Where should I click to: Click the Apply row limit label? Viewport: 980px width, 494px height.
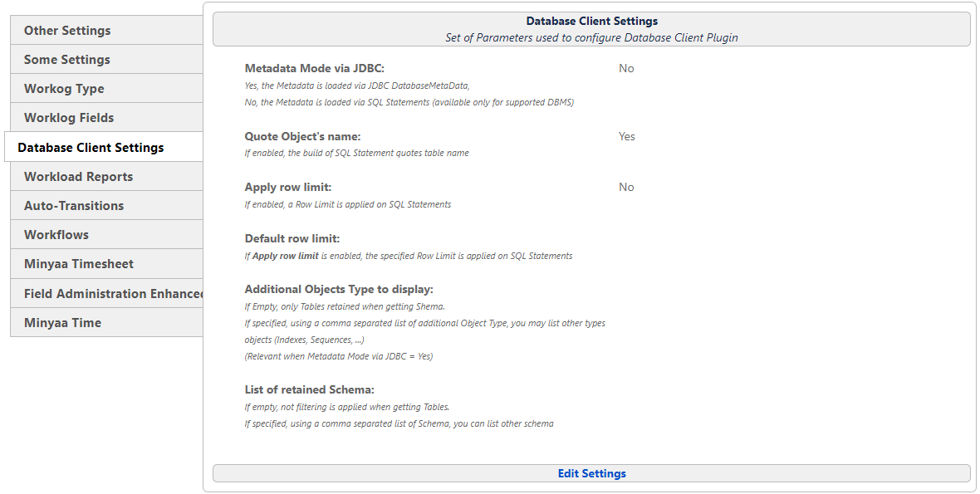click(287, 188)
